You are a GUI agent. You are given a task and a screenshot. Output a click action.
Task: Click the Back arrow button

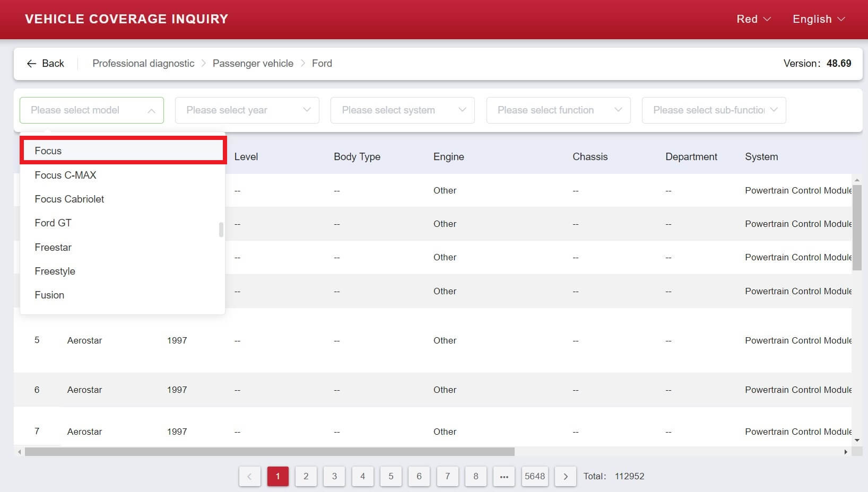point(45,64)
